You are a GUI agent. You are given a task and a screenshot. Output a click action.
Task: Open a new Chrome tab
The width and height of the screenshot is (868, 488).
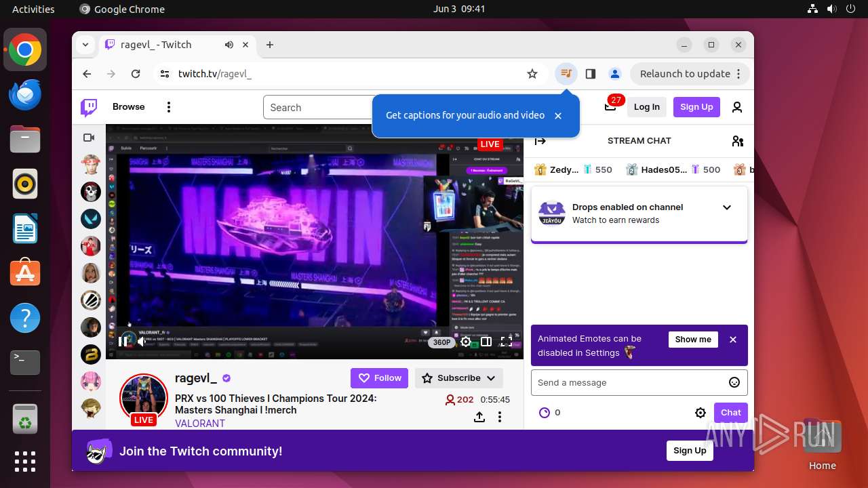(270, 45)
